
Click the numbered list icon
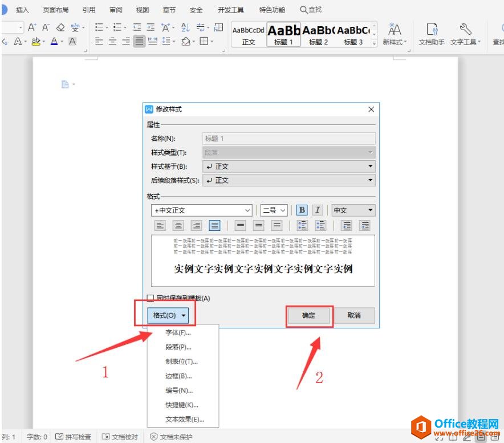pos(117,27)
